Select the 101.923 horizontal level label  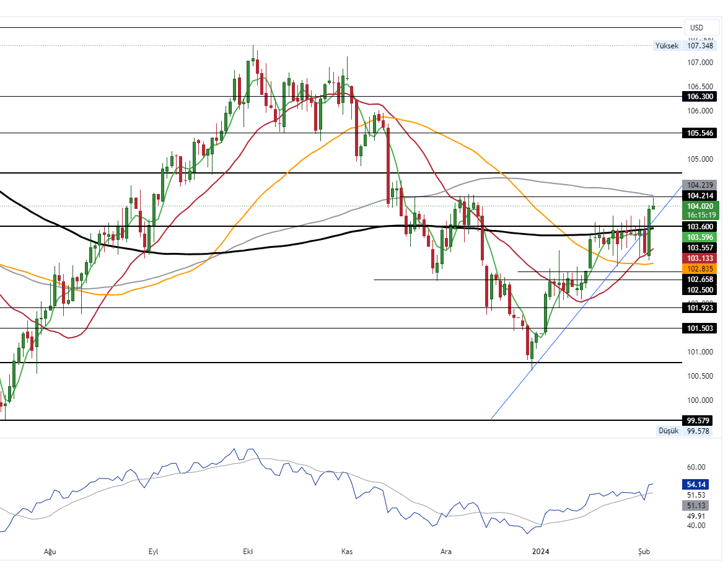pos(699,308)
